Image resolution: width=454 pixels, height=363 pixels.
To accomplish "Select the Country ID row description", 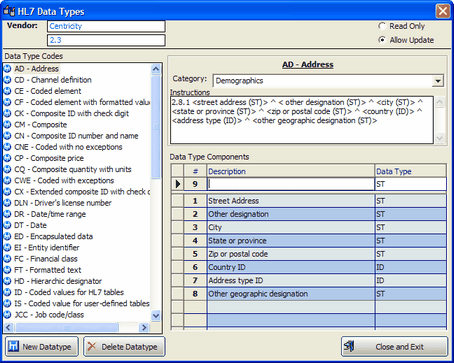I will 291,267.
